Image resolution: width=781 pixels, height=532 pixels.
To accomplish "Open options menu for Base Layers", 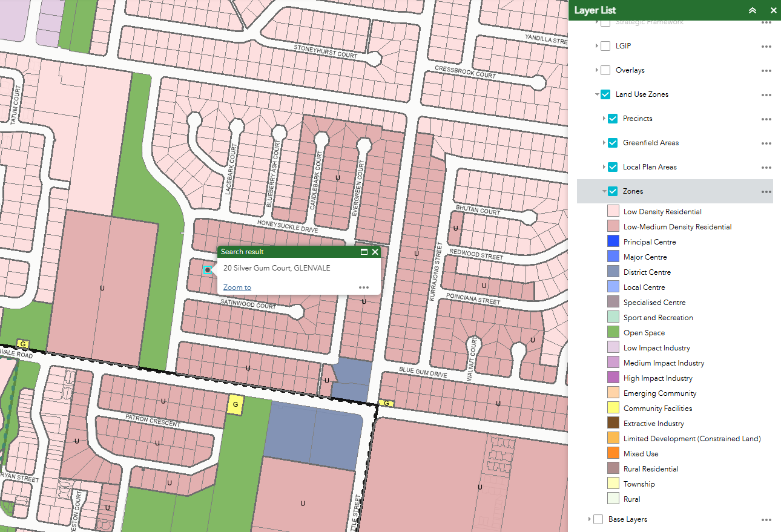I will tap(766, 520).
